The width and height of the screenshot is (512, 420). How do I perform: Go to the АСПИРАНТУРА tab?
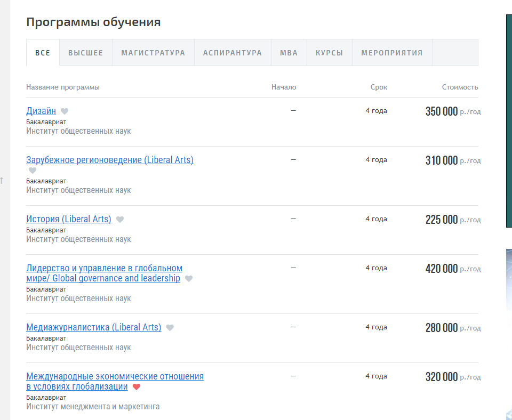[233, 53]
